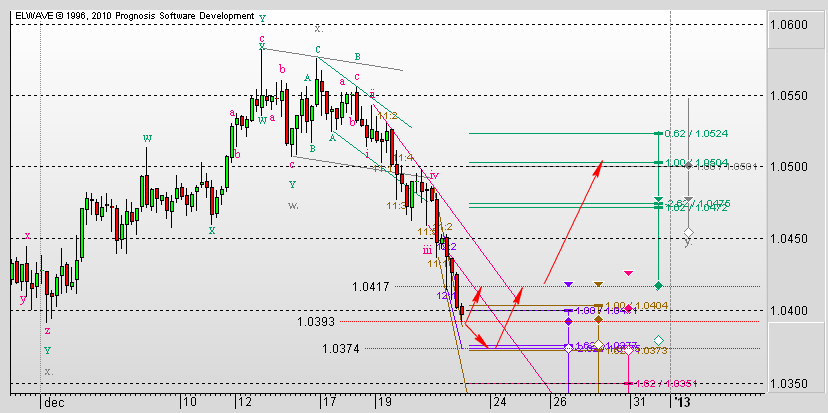The image size is (828, 413).
Task: Click the '13 year marker on the time axis
Action: [680, 402]
